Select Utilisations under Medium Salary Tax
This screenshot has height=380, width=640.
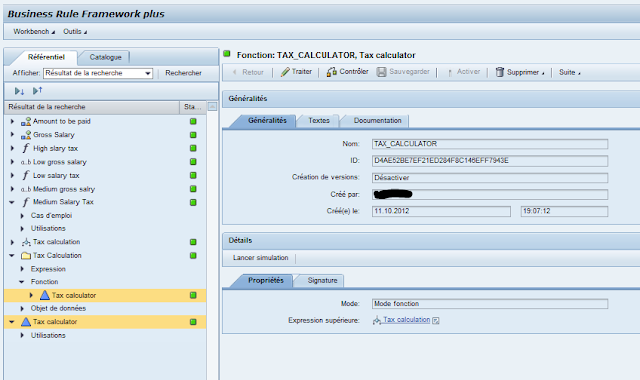(48, 228)
